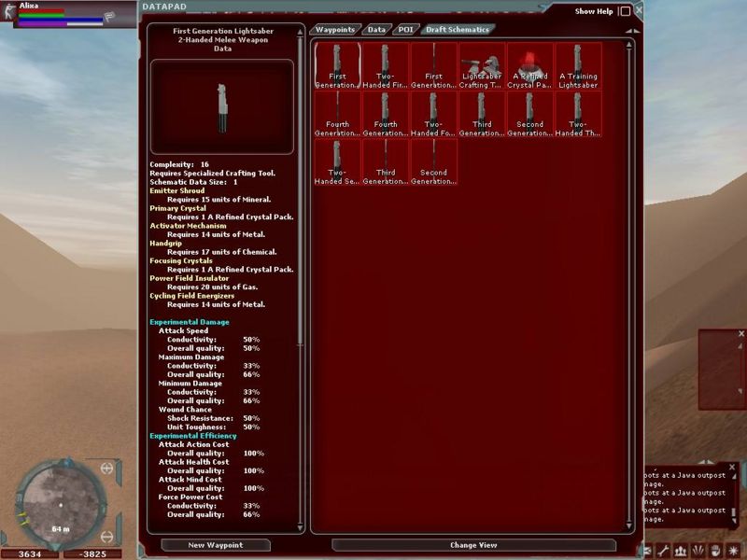The width and height of the screenshot is (747, 560).
Task: Toggle the Show Help checkbox
Action: coord(625,11)
